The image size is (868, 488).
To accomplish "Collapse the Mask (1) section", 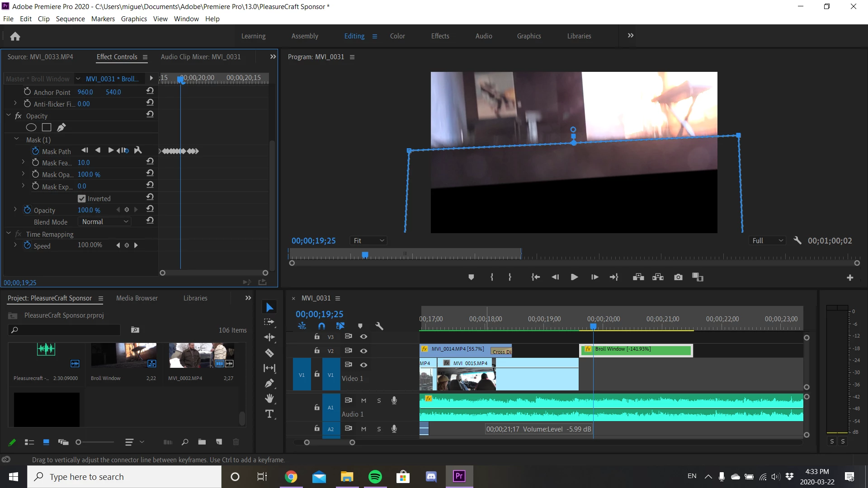I will [17, 140].
